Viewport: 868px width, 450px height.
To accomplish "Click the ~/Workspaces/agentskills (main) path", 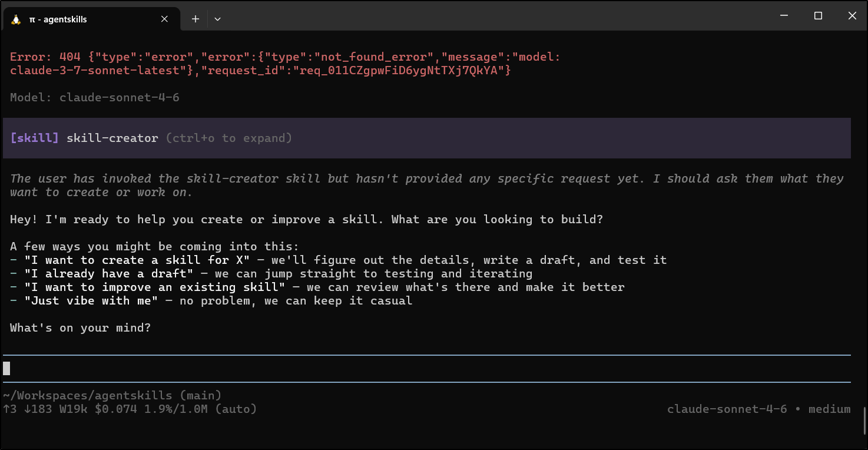I will pyautogui.click(x=112, y=395).
